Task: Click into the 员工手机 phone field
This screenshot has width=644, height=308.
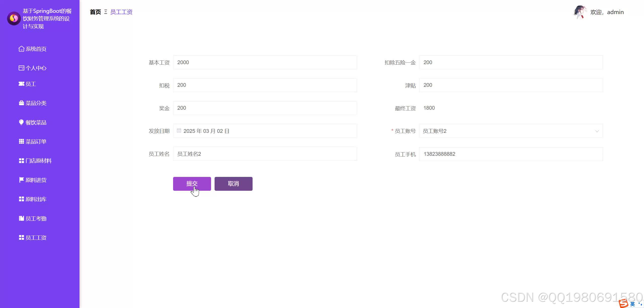Action: point(511,154)
